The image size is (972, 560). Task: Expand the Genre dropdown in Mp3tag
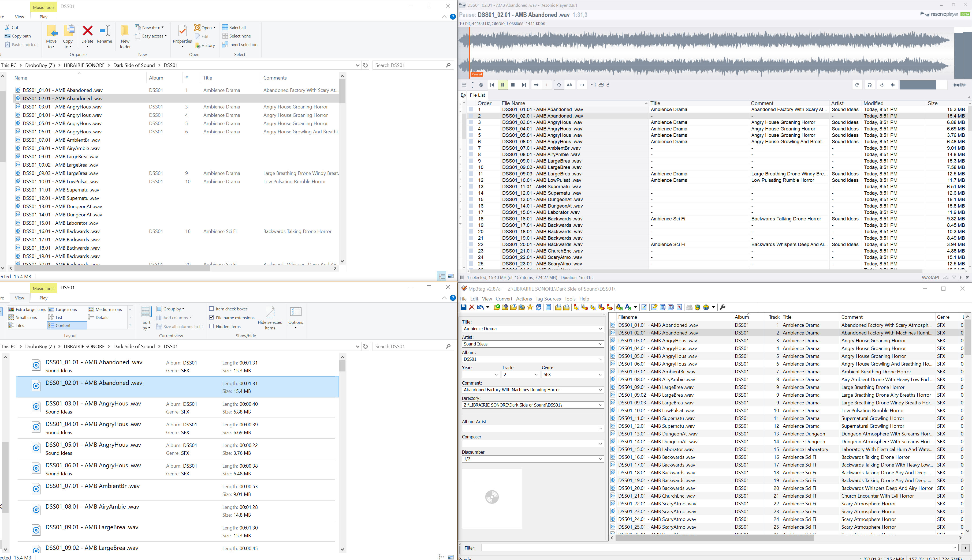tap(600, 374)
